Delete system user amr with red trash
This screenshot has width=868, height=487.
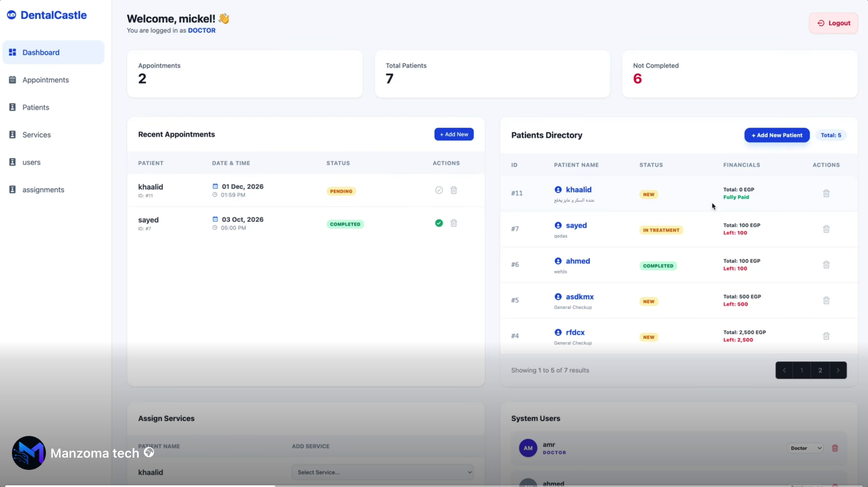point(835,448)
